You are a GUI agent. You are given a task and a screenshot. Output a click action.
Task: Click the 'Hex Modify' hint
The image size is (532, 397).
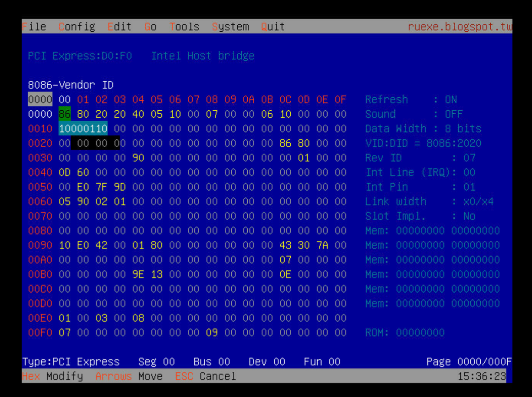[53, 377]
